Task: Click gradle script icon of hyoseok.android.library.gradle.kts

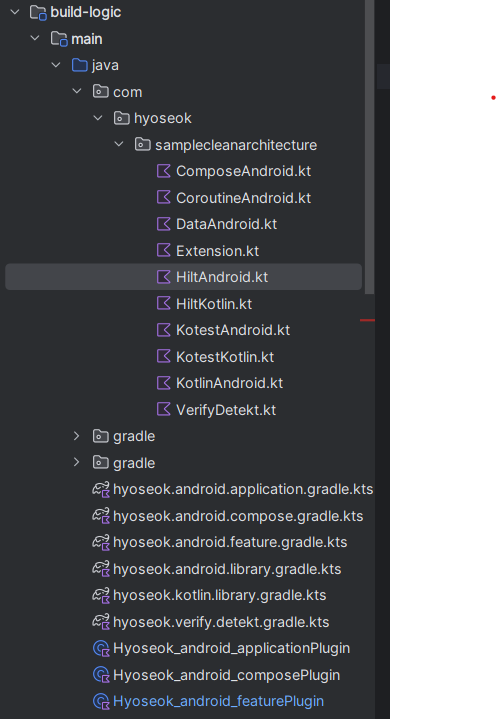Action: click(101, 569)
